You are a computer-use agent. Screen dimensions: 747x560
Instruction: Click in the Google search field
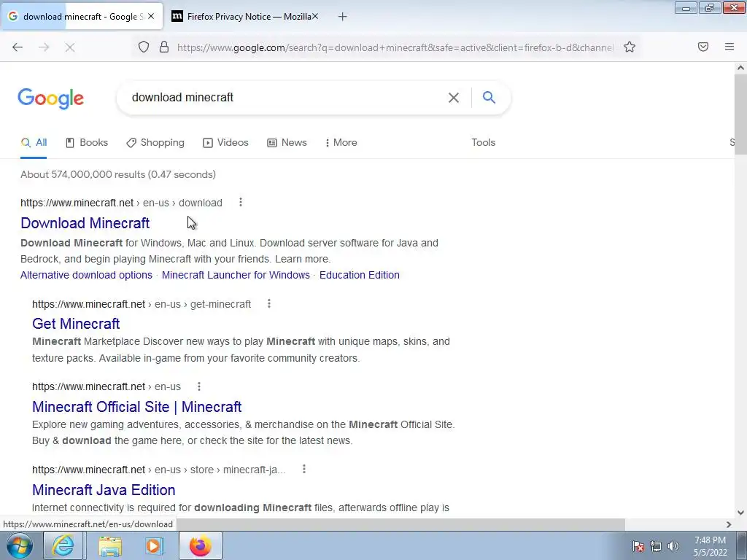pyautogui.click(x=286, y=98)
